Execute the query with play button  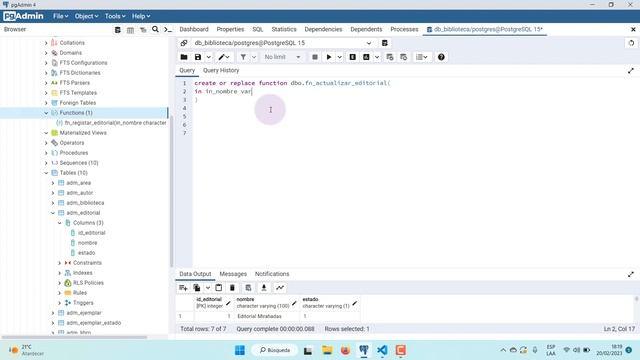(x=329, y=57)
